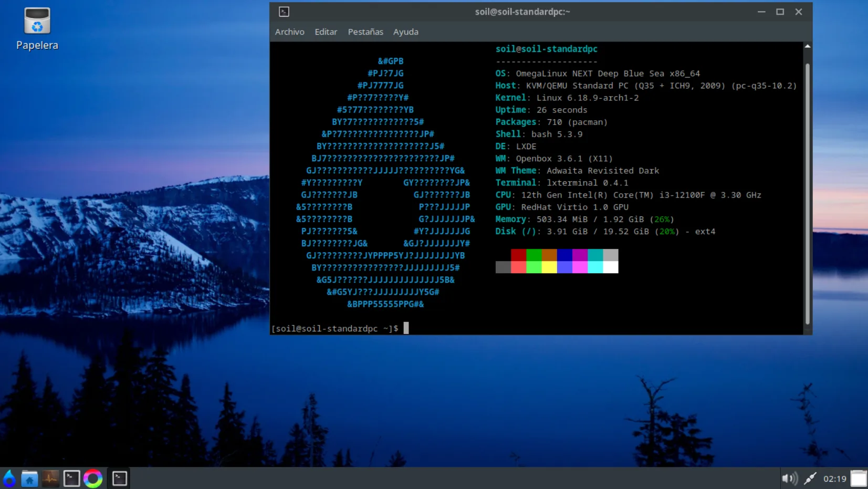Select the running terminal taskbar window button
The height and width of the screenshot is (489, 868).
click(x=119, y=478)
